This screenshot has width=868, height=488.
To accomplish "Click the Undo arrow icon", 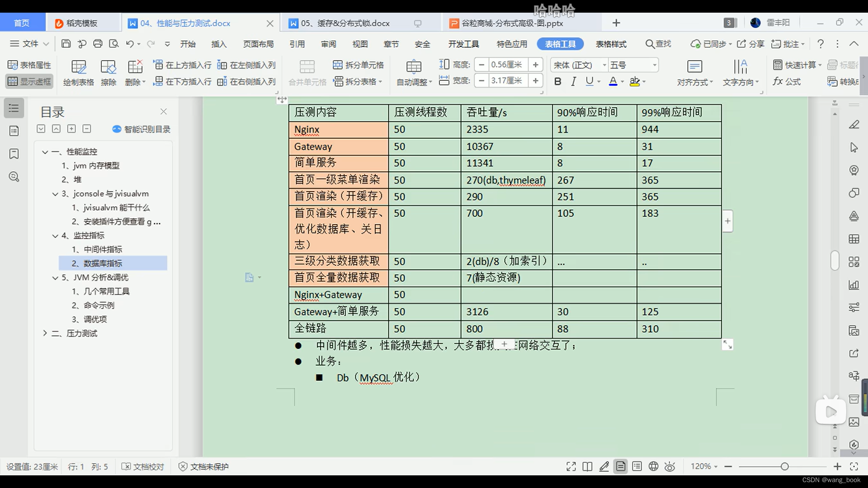I will pos(130,44).
